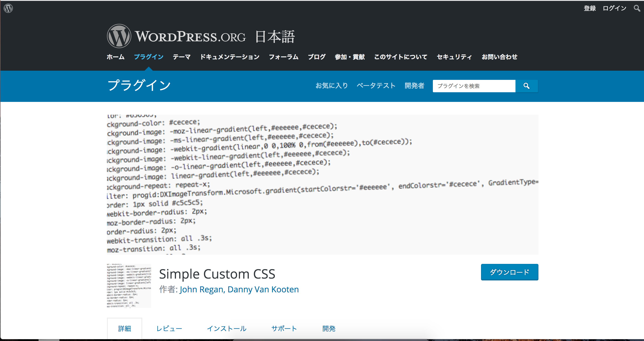Click the large WordPress.org logo
This screenshot has width=644, height=341.
176,36
